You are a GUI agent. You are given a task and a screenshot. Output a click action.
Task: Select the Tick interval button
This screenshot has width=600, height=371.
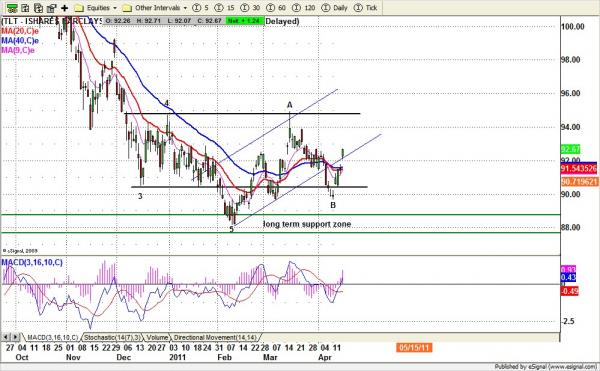point(365,8)
